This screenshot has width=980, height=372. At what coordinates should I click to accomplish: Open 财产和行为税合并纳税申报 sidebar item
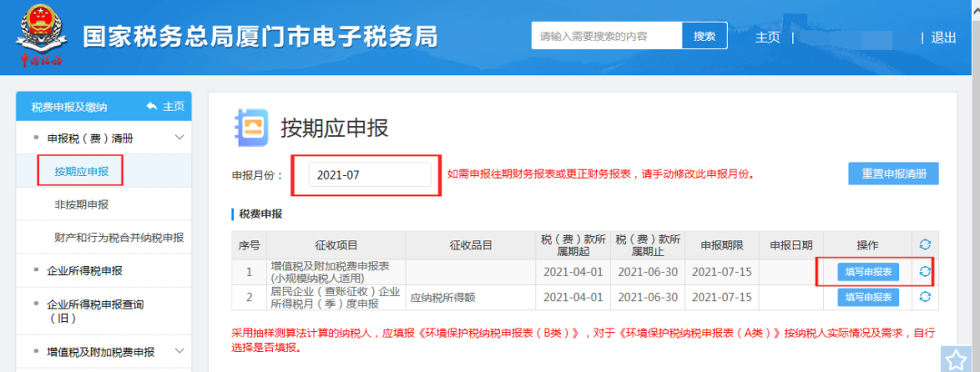[119, 238]
